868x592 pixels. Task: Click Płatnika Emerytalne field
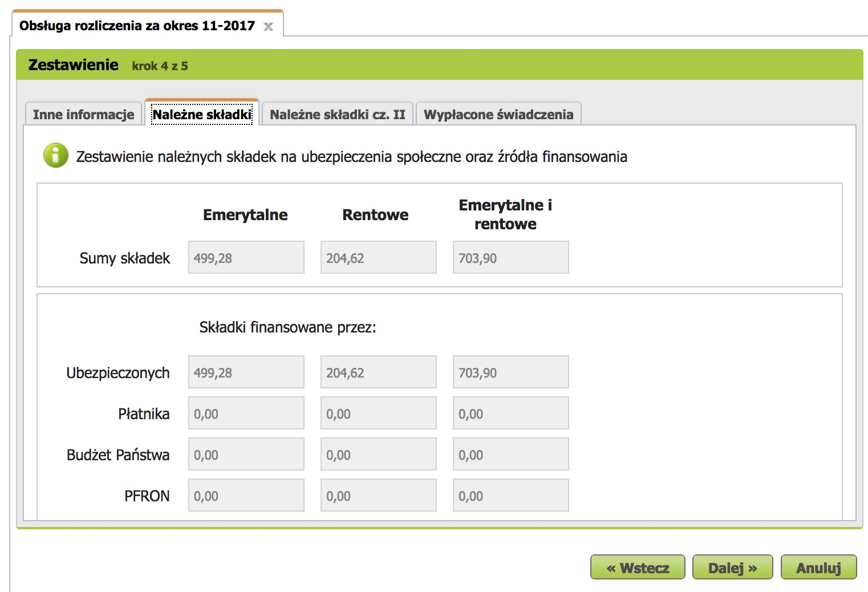tap(246, 413)
